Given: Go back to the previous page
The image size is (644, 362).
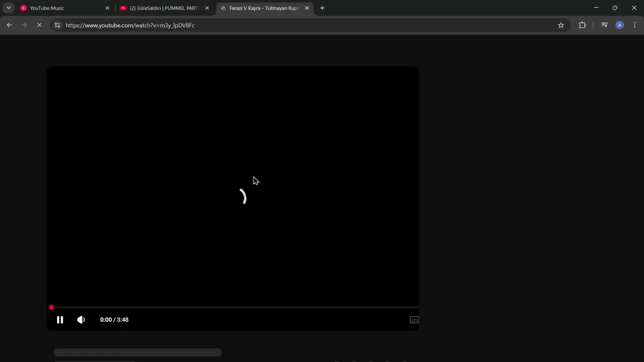Looking at the screenshot, I should point(9,25).
